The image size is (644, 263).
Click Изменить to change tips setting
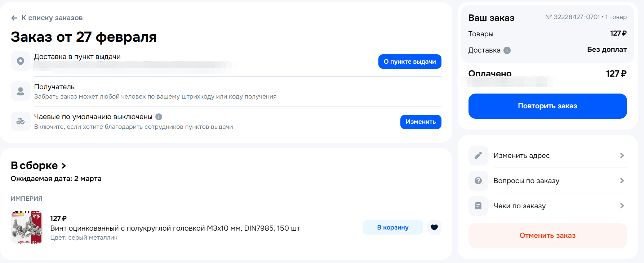[x=421, y=122]
